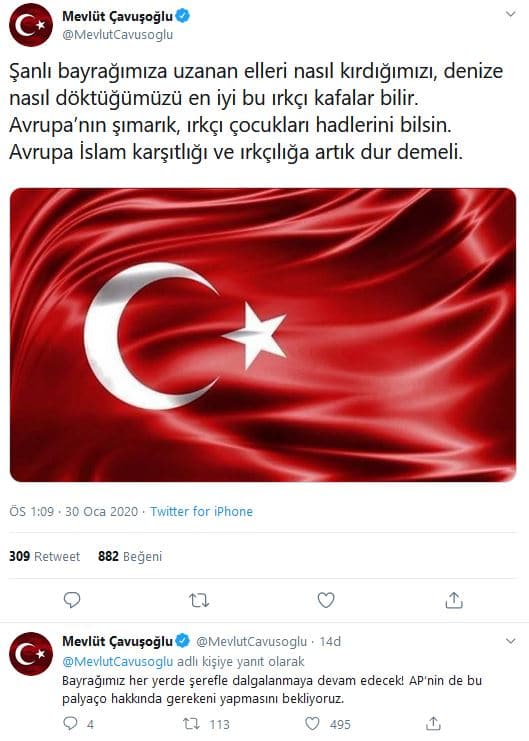Open the share icon on the reply tweet

coord(433,723)
